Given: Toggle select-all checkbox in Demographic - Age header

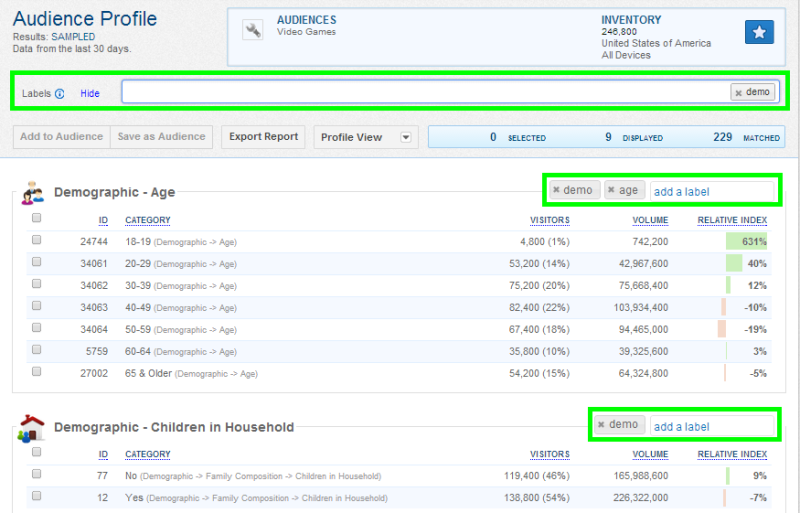Looking at the screenshot, I should tap(36, 218).
